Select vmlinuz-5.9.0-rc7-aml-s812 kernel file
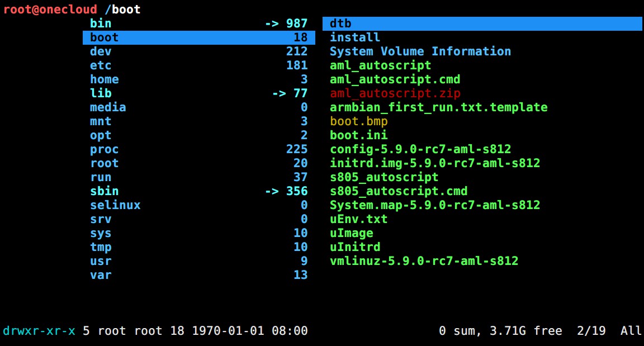The image size is (644, 346). click(424, 261)
